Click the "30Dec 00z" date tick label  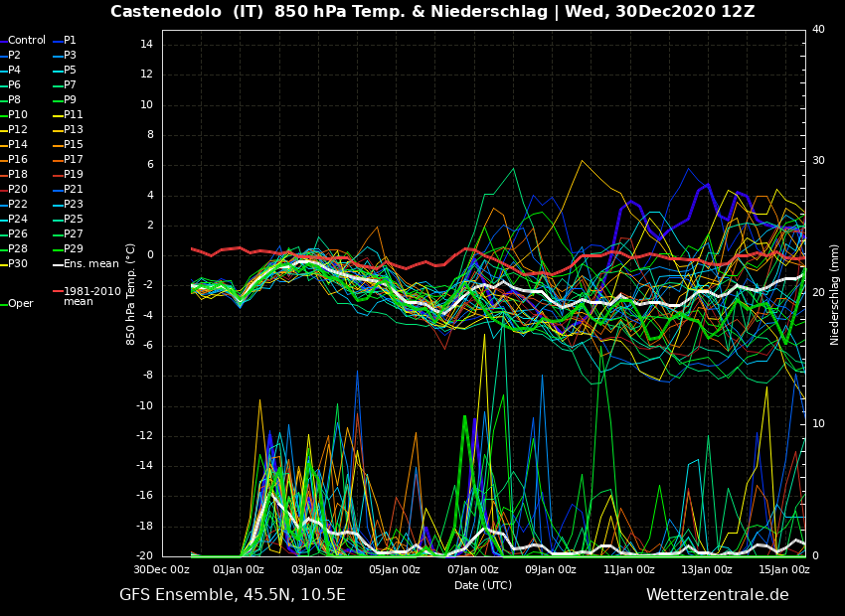coord(162,569)
